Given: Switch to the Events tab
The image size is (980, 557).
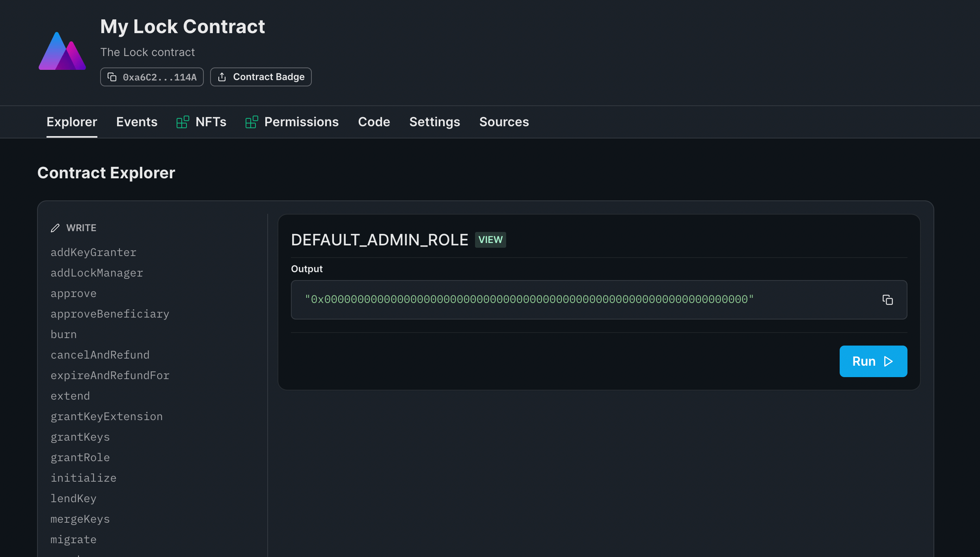Looking at the screenshot, I should [x=137, y=122].
